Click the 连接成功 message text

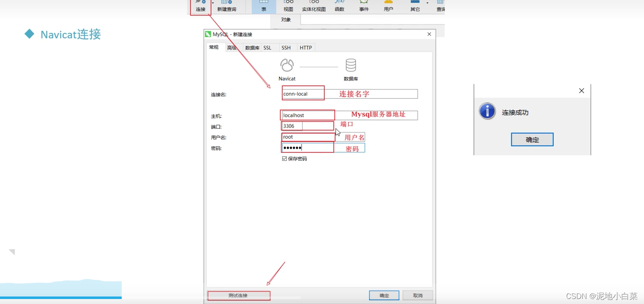click(515, 112)
